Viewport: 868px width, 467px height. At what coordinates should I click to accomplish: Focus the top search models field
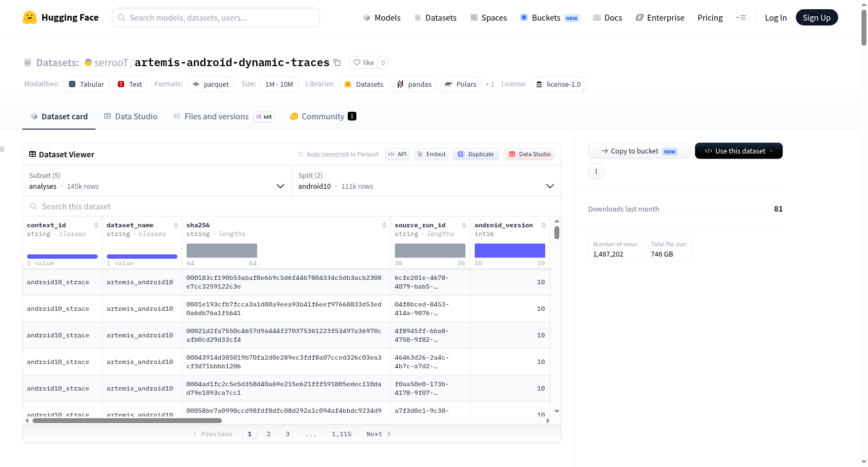tap(216, 17)
